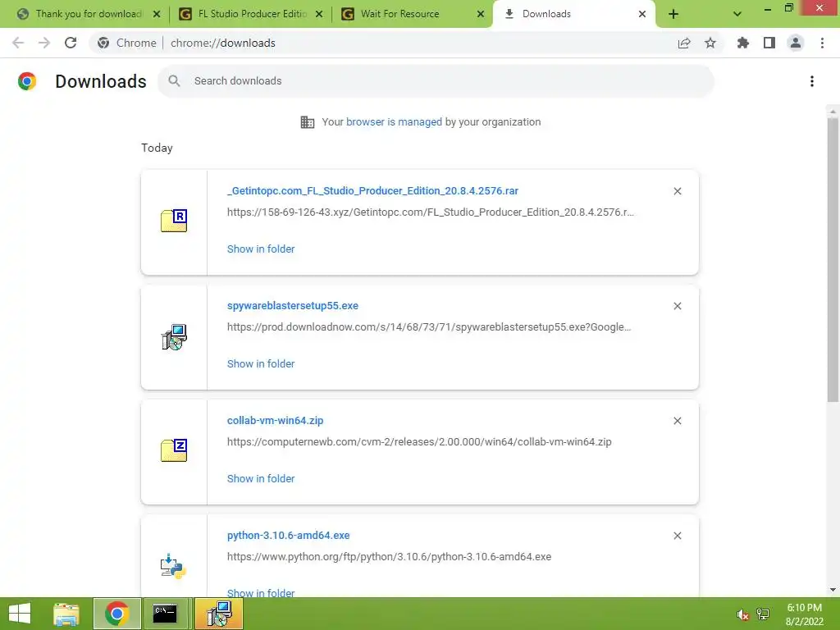Remove FL Studio rar from downloads list
Image resolution: width=840 pixels, height=630 pixels.
[x=677, y=191]
